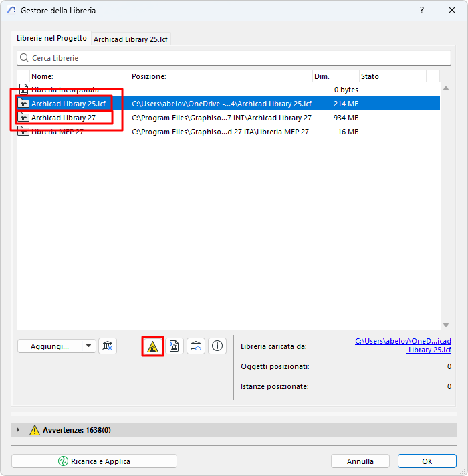Select the Archicad Library 25.lcf row name
Viewport: 468px width, 476px height.
click(69, 104)
